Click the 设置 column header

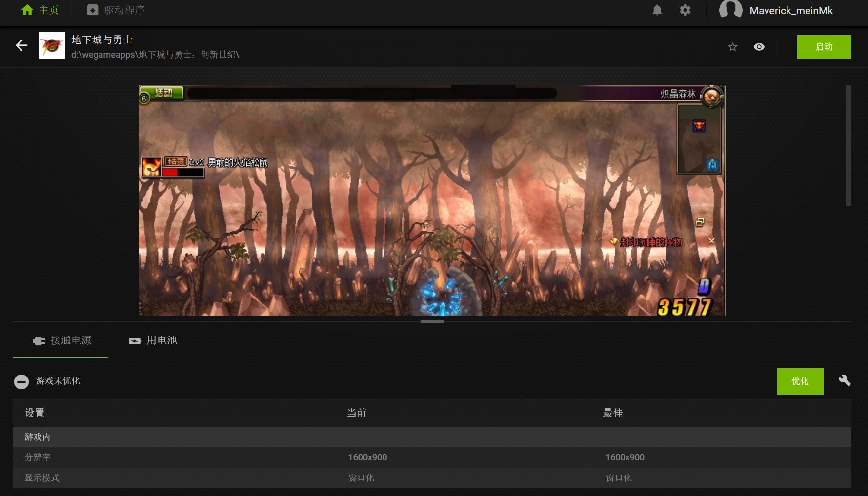pos(35,413)
